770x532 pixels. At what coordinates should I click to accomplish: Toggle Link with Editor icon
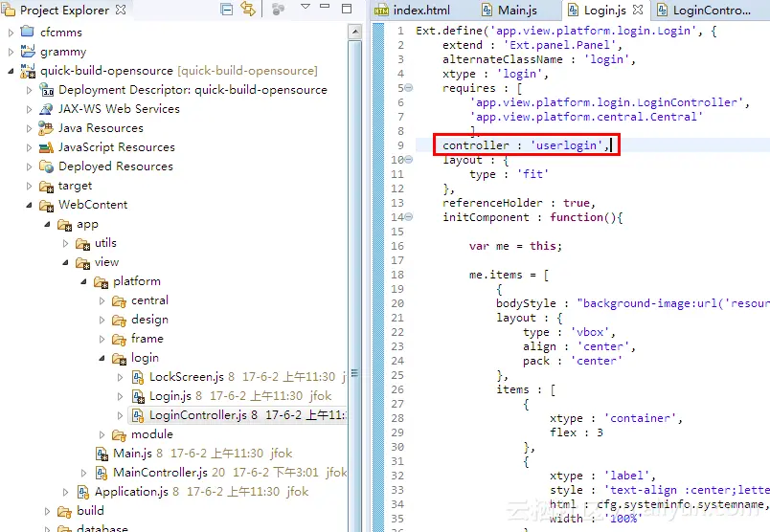(x=248, y=9)
